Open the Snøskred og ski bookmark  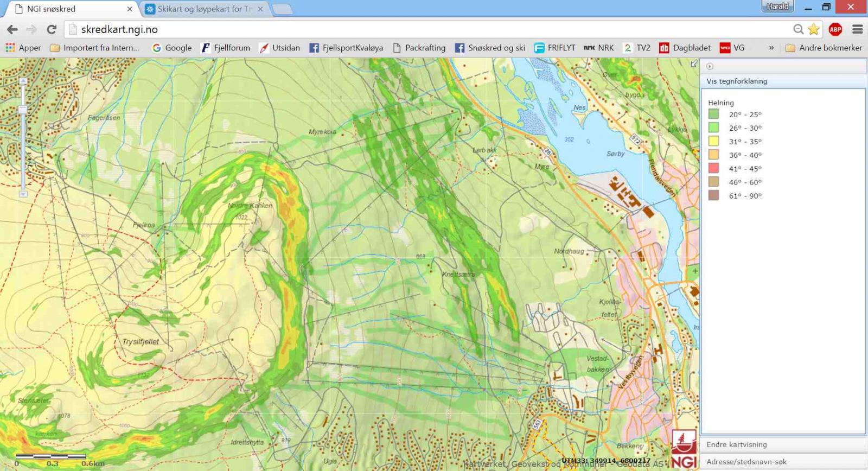click(490, 48)
